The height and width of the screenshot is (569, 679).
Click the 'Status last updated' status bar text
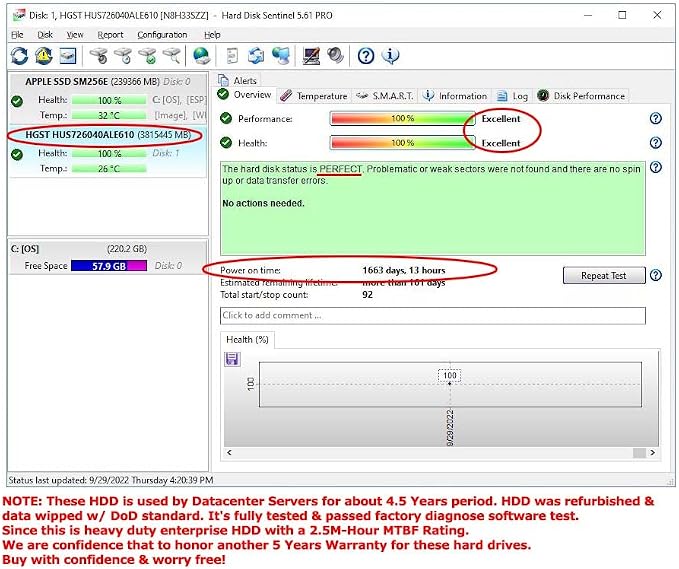click(x=110, y=480)
